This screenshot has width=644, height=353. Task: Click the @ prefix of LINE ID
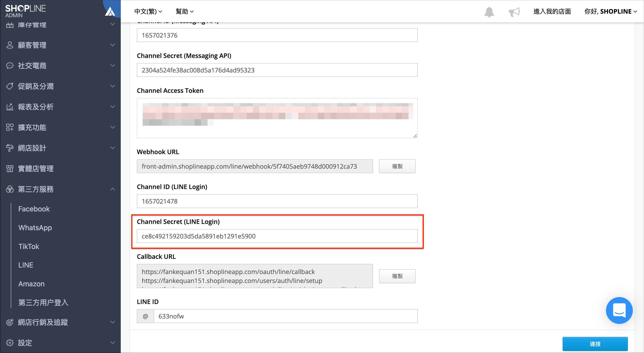pyautogui.click(x=145, y=316)
